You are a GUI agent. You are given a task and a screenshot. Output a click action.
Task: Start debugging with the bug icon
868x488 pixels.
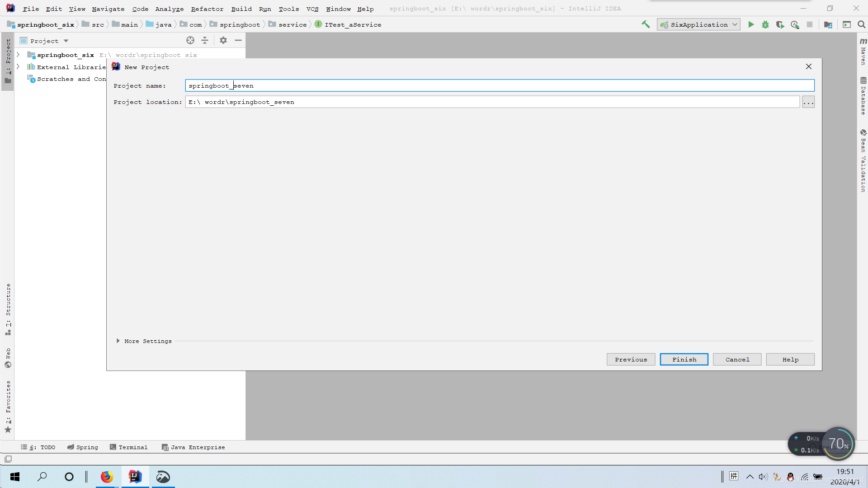pyautogui.click(x=765, y=24)
